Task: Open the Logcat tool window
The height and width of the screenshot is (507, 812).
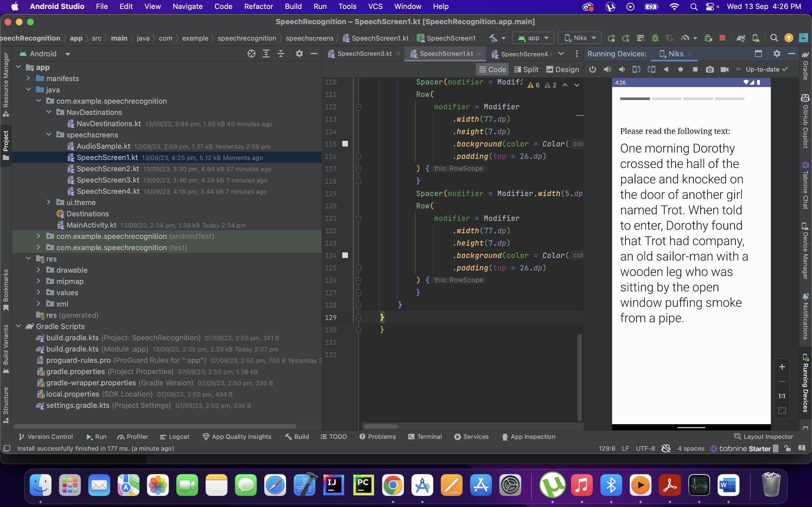Action: pos(175,437)
